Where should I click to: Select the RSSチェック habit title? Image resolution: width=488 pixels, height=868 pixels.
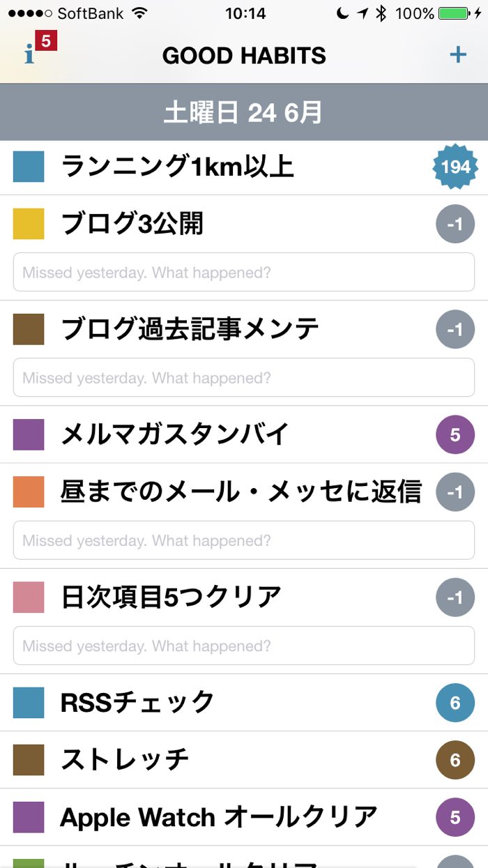[137, 703]
